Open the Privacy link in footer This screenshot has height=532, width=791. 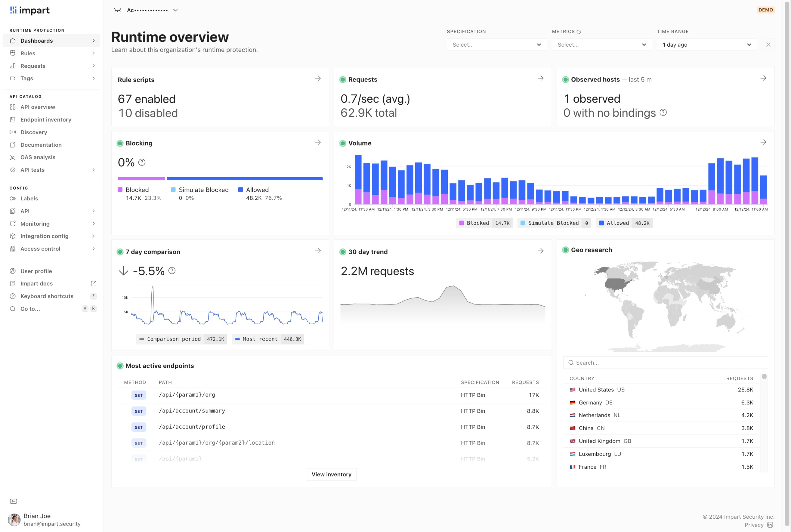[x=754, y=525]
